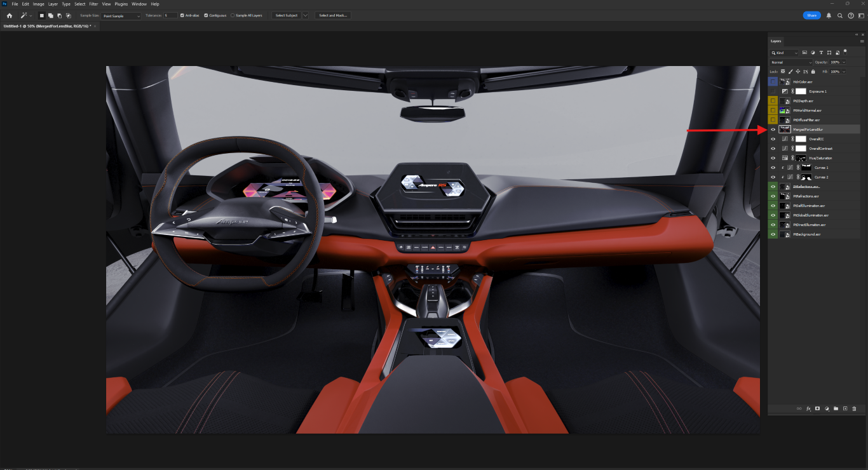Hide the OverallContrast layer visibility eye
The width and height of the screenshot is (868, 470).
pyautogui.click(x=773, y=149)
